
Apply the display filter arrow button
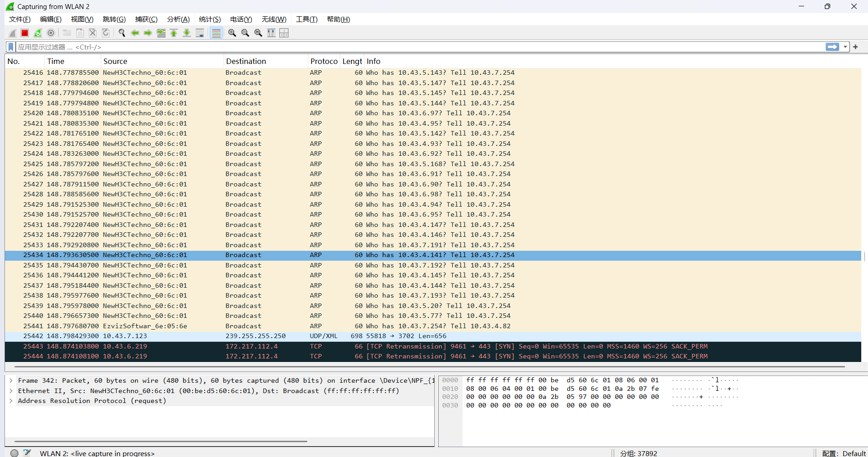[x=832, y=47]
